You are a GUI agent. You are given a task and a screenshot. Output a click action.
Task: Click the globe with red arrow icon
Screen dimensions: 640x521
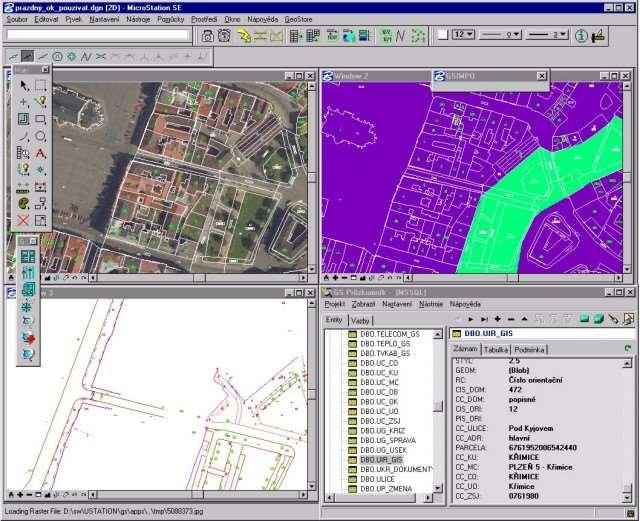tap(28, 338)
